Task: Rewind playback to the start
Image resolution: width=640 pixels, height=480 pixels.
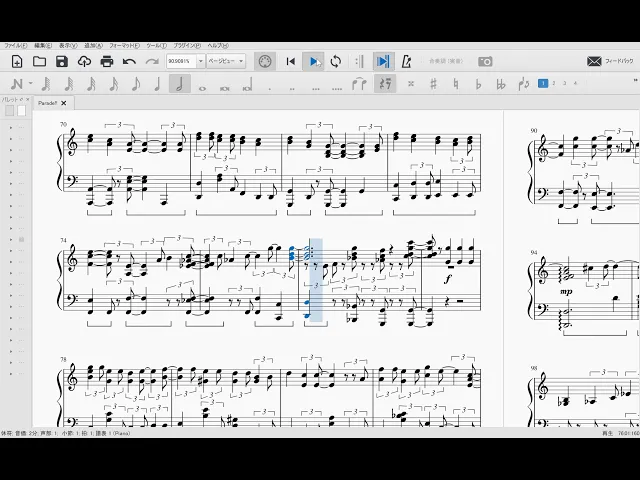Action: (x=291, y=62)
